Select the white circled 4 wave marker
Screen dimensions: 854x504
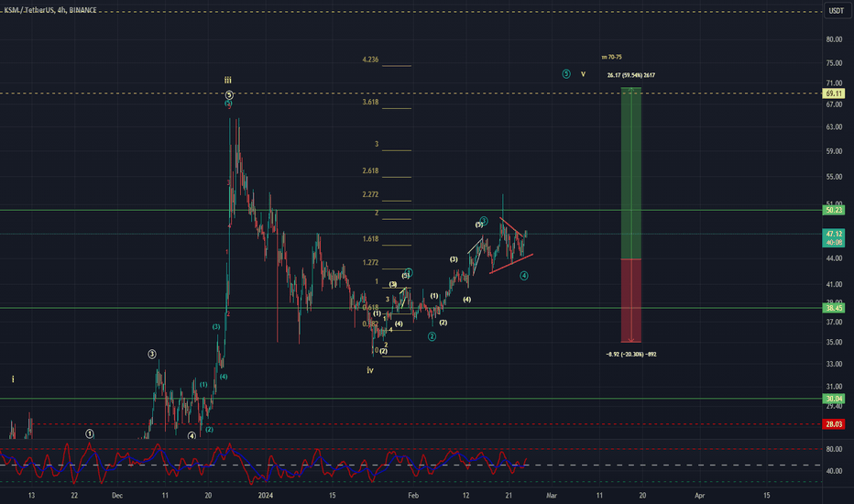click(x=192, y=436)
